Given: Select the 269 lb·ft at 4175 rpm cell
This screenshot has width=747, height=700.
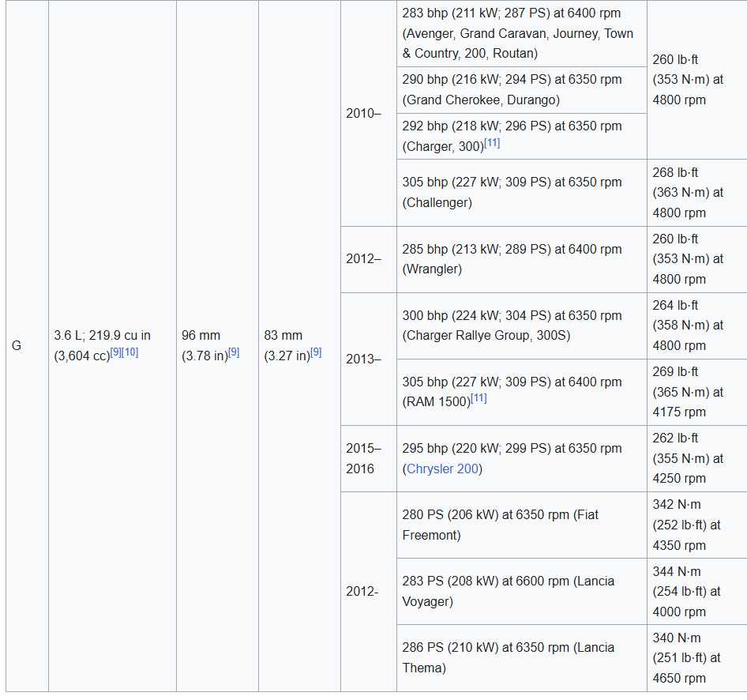Looking at the screenshot, I should (x=688, y=392).
